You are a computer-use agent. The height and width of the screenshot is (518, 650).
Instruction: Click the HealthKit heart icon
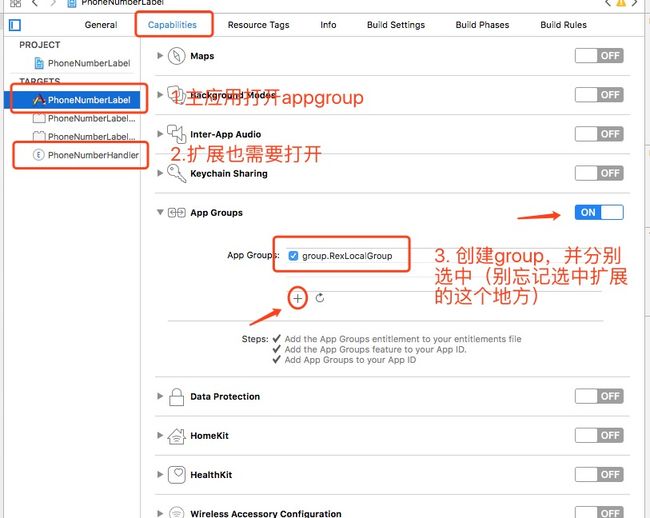click(177, 475)
